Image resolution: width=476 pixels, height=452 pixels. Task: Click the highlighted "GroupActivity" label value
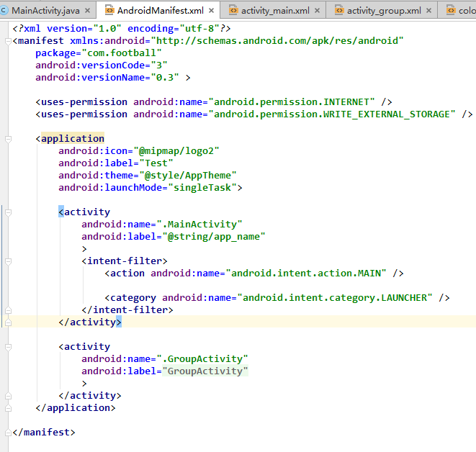click(x=205, y=371)
